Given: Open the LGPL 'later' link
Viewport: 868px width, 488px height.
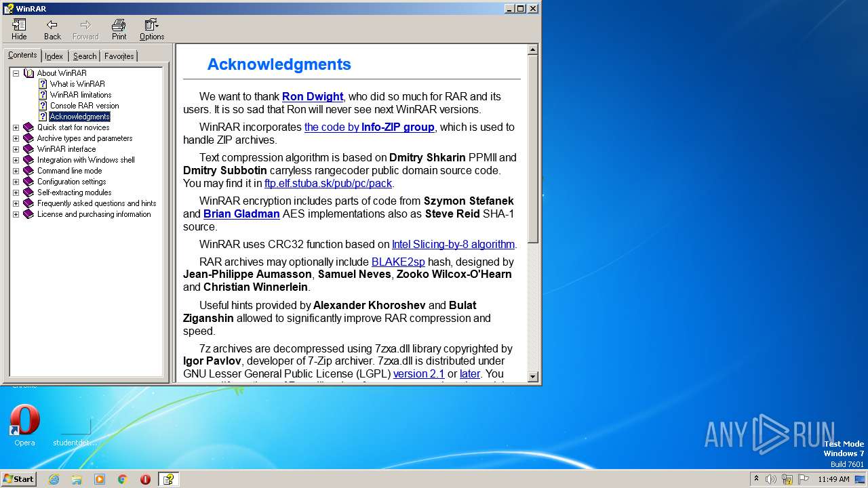Looking at the screenshot, I should 470,374.
